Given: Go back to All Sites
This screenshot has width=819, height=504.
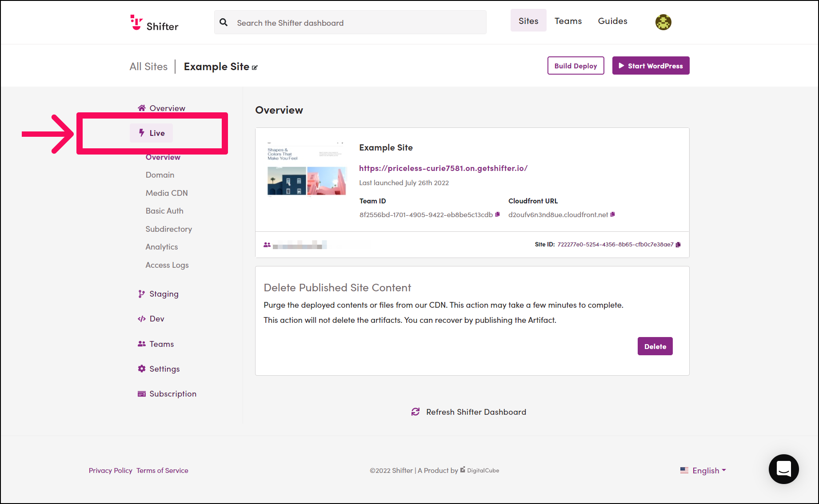Looking at the screenshot, I should 148,67.
